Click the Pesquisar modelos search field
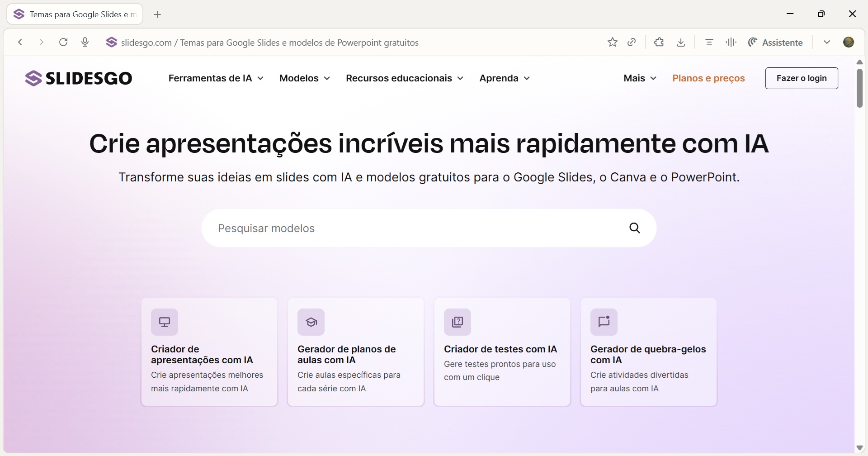Viewport: 868px width, 456px height. pyautogui.click(x=416, y=228)
